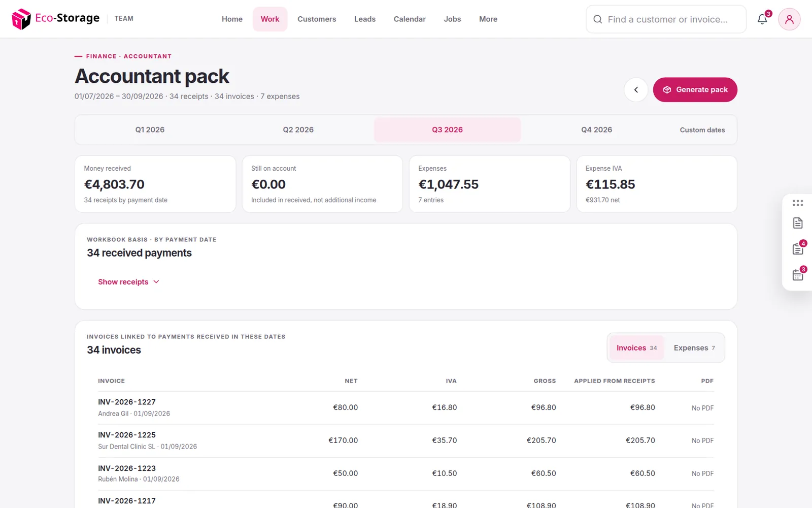Go back with the chevron-left button
The image size is (812, 508).
(636, 90)
